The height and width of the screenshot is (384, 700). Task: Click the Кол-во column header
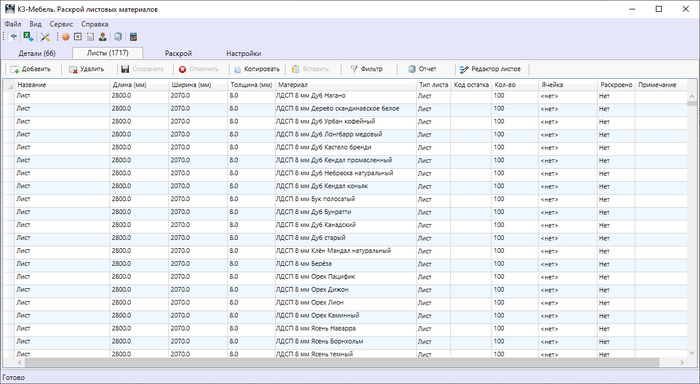tap(515, 85)
